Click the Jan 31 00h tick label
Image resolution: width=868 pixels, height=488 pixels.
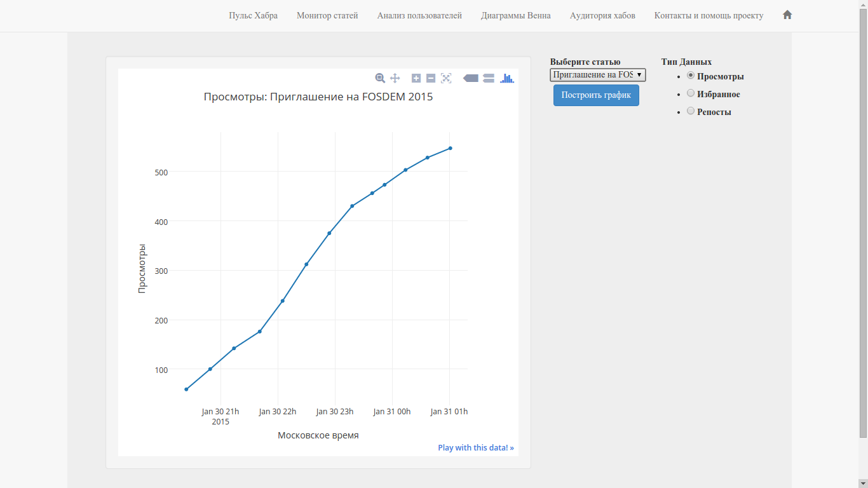[x=392, y=412]
